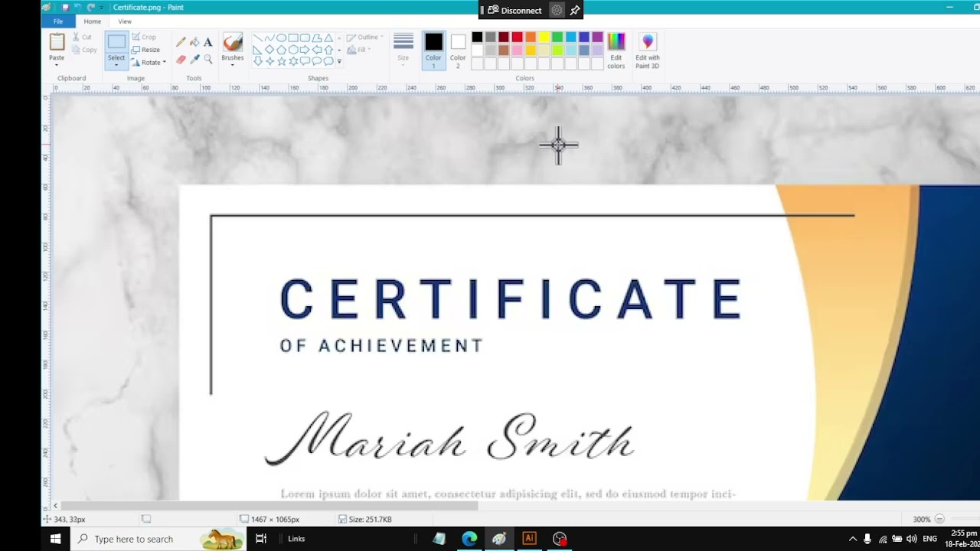
Task: Expand the Shapes gallery more arrow
Action: [x=339, y=61]
